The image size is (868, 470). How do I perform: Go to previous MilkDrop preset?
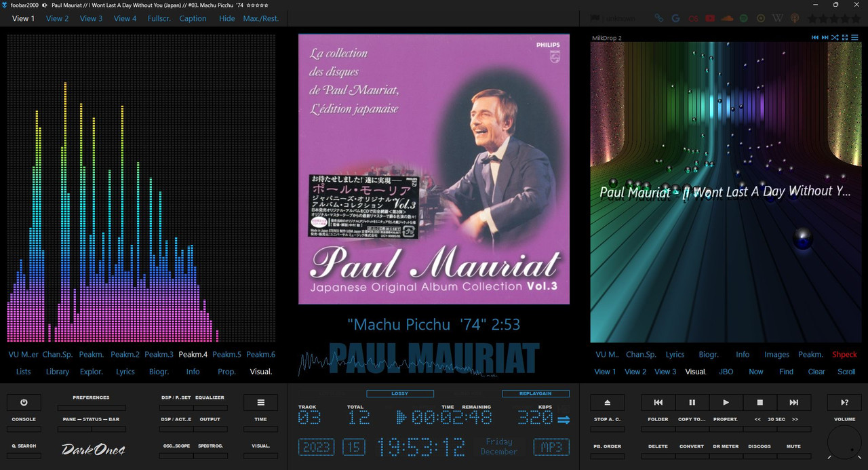coord(815,37)
